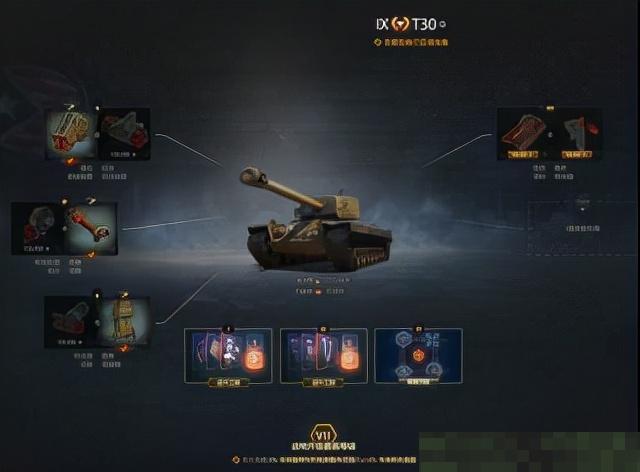Toggle selector dot between the bottom-left modification pair
This screenshot has height=472, width=640.
(98, 323)
